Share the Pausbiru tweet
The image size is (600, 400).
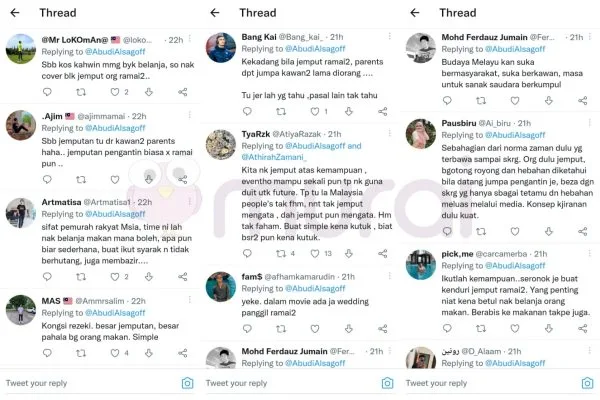[582, 231]
